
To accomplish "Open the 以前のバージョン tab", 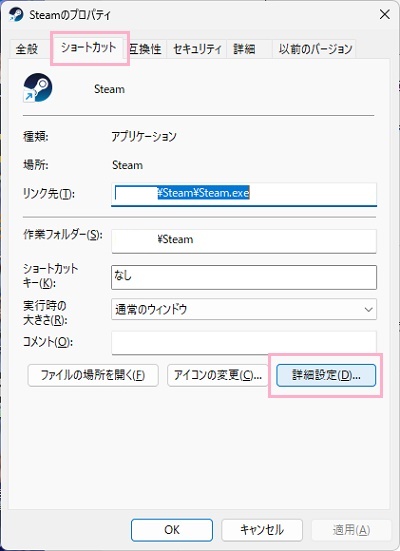I will point(315,49).
